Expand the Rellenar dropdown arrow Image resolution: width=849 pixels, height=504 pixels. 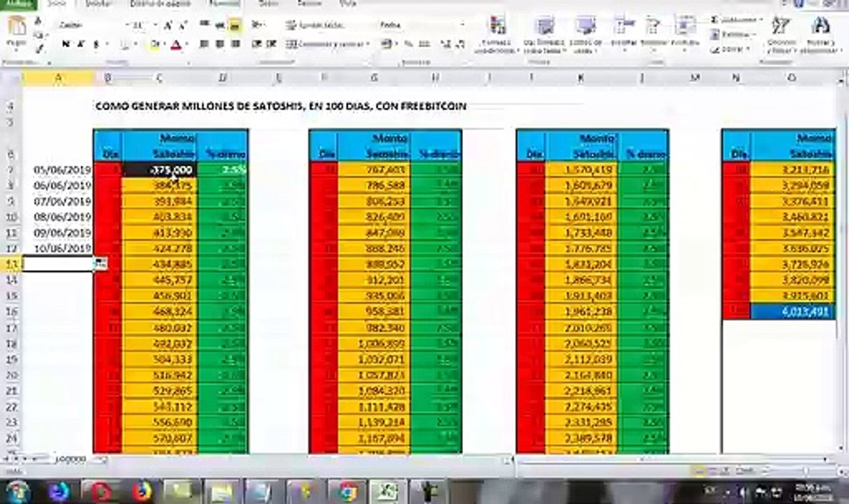click(753, 34)
